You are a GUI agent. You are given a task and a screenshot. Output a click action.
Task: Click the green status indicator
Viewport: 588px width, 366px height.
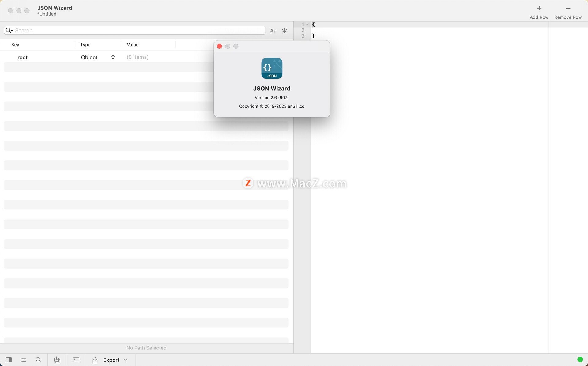[x=580, y=360]
